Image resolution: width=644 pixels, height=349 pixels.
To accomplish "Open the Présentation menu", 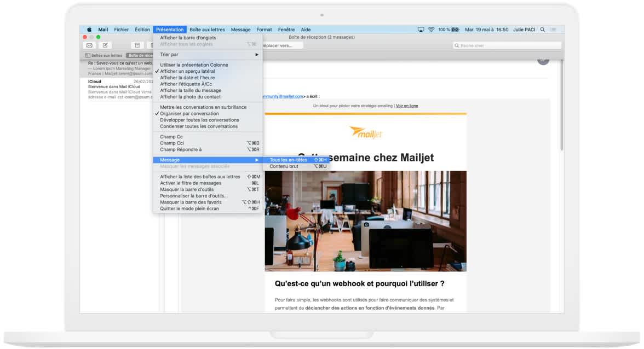I will [x=170, y=30].
